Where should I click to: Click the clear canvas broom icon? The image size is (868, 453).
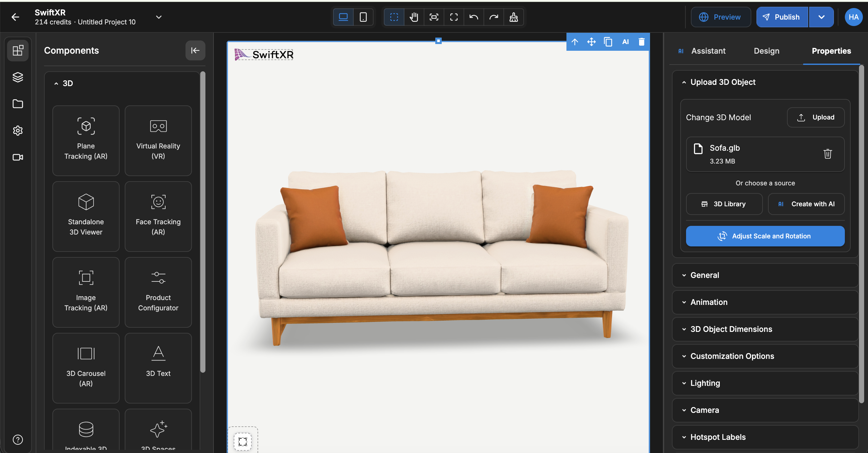(x=513, y=17)
